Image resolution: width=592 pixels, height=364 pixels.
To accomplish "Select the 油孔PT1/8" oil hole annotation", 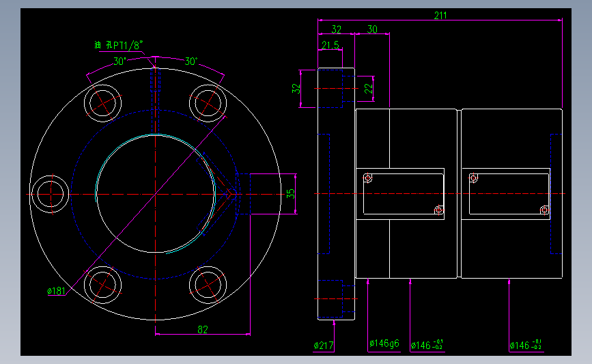I will point(119,45).
